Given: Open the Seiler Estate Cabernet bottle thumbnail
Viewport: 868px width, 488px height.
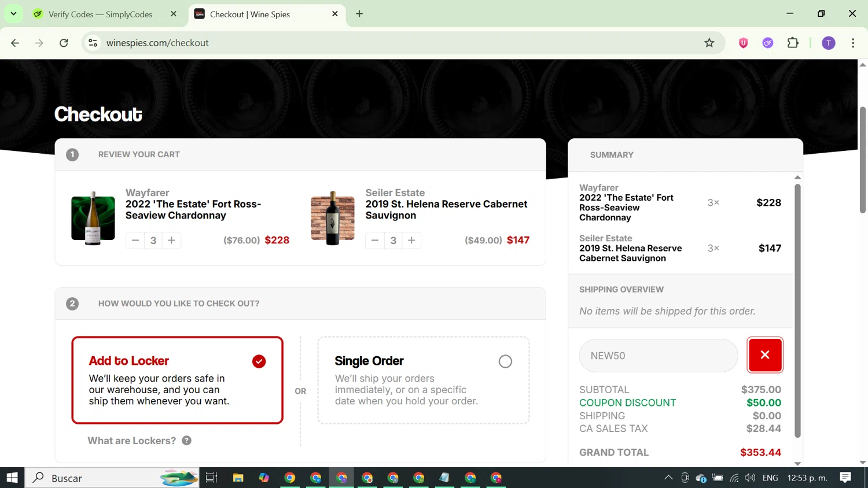Looking at the screenshot, I should pos(333,219).
